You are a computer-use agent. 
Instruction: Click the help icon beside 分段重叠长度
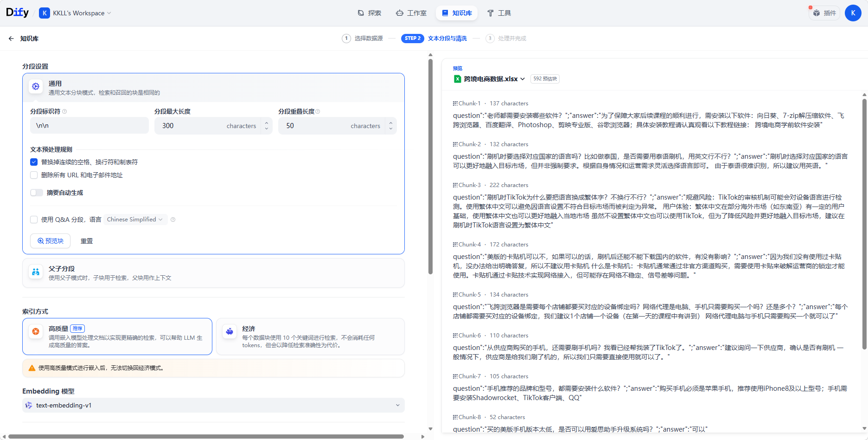pyautogui.click(x=318, y=111)
